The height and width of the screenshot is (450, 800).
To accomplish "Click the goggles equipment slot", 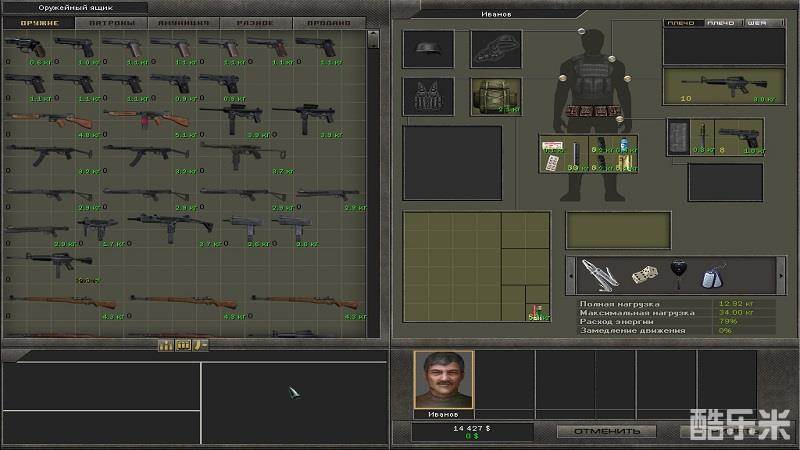I will tap(495, 49).
